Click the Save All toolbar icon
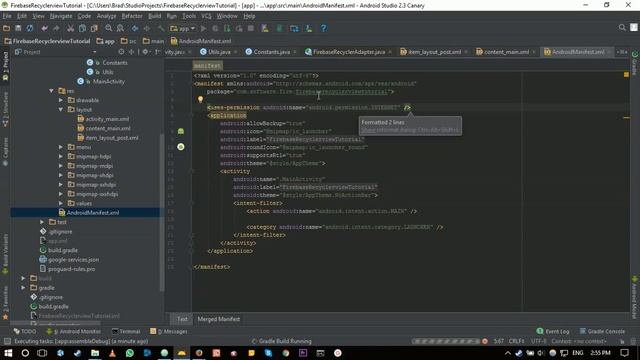This screenshot has height=360, width=640. click(x=18, y=28)
